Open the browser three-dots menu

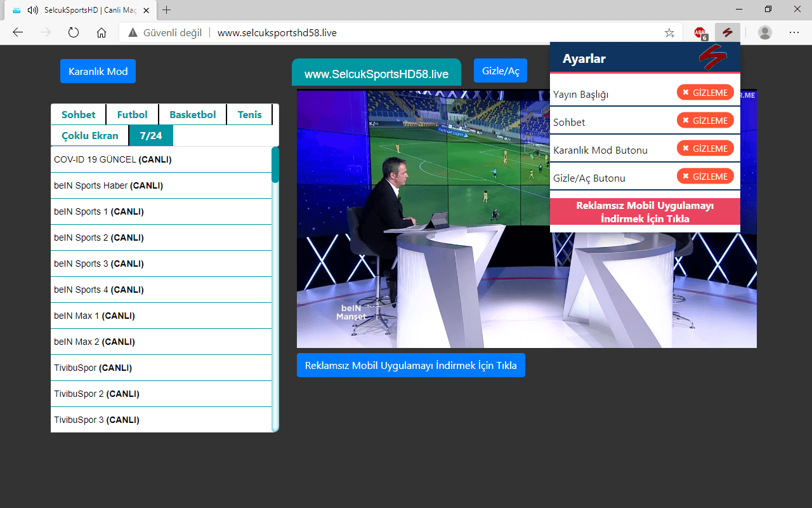(x=794, y=32)
